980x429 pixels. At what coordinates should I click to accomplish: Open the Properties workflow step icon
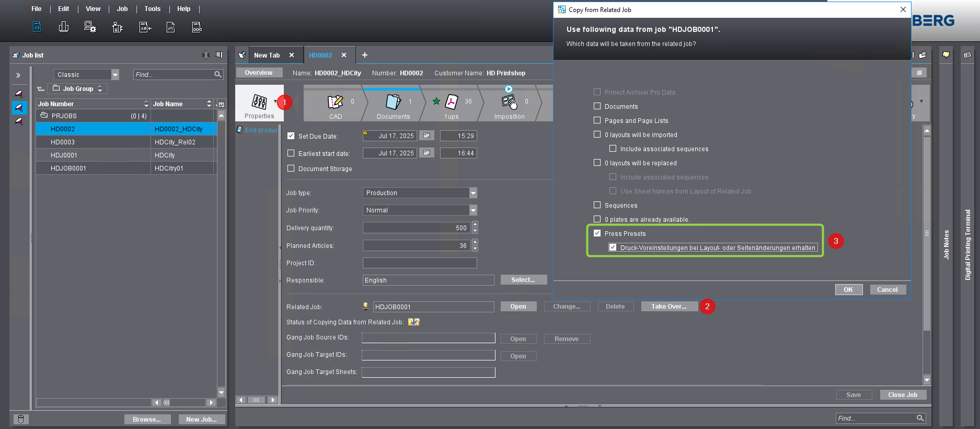(x=259, y=103)
